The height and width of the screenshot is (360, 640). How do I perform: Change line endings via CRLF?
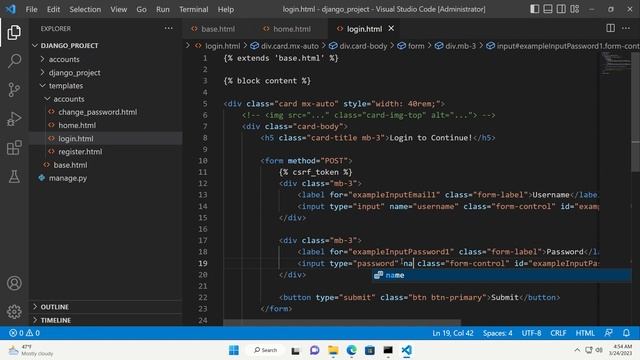pos(558,333)
